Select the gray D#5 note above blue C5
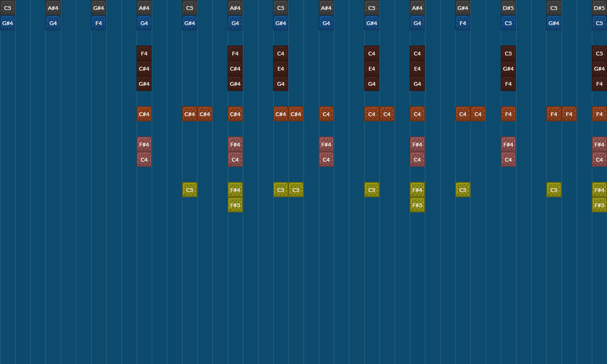607x364 pixels. (508, 8)
